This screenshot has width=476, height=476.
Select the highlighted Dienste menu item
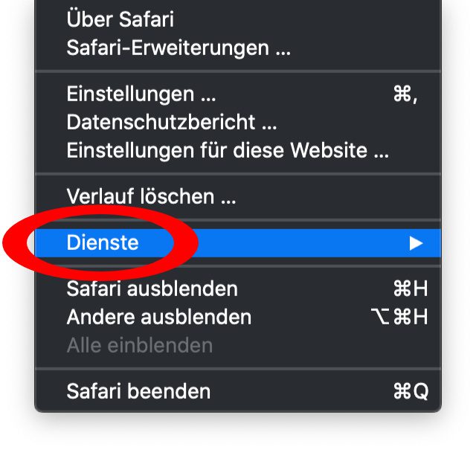click(x=103, y=242)
